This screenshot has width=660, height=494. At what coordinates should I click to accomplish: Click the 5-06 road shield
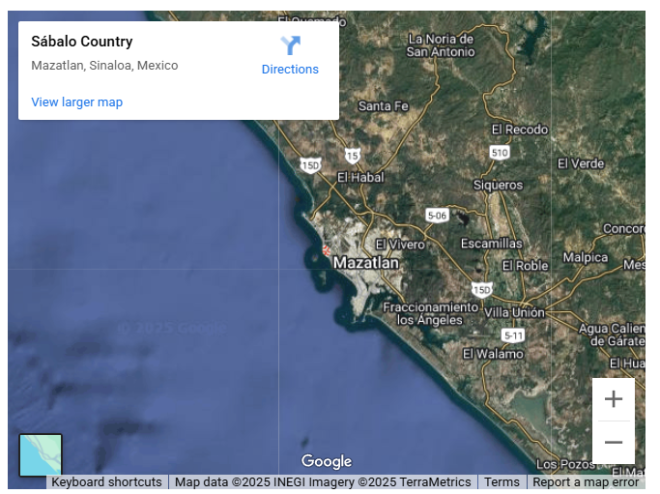(x=437, y=215)
